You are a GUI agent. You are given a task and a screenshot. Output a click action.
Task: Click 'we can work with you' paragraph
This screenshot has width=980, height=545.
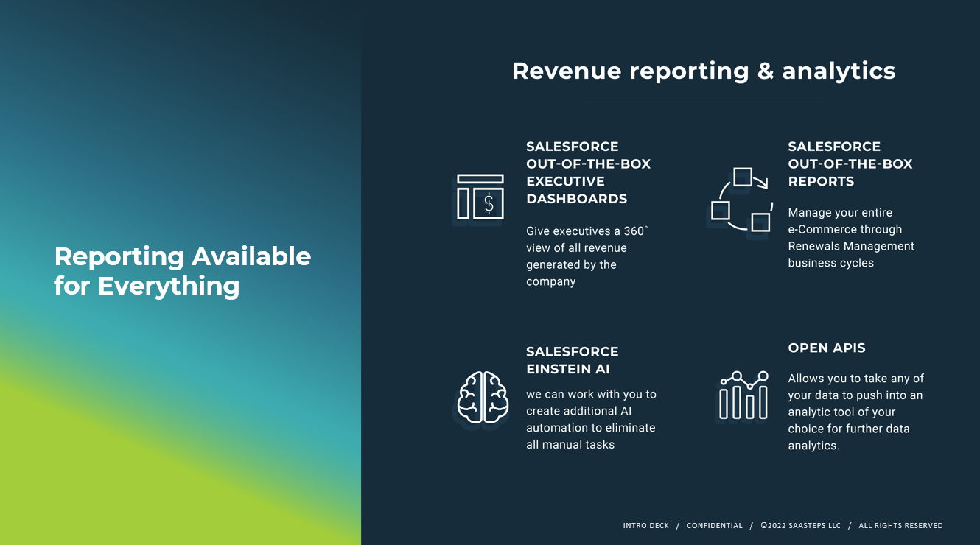coord(591,419)
